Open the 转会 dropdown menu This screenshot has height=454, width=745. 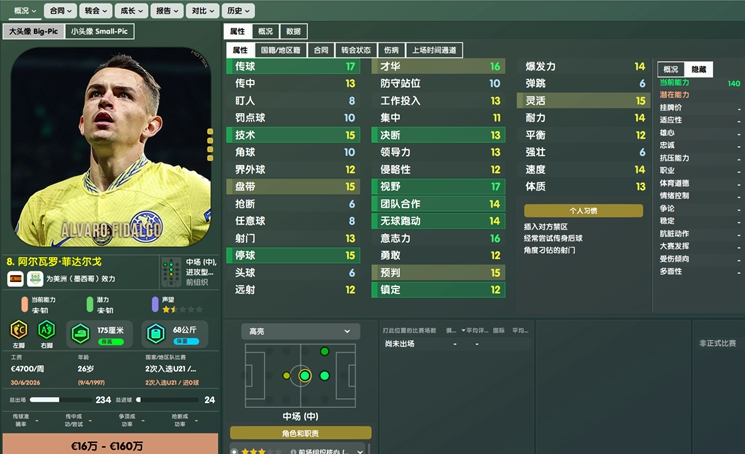pos(96,10)
